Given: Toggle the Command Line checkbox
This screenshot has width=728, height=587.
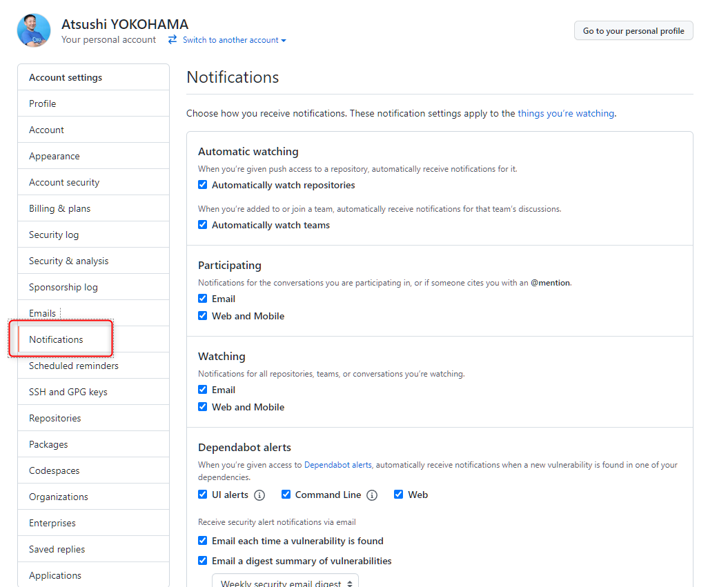Looking at the screenshot, I should pyautogui.click(x=286, y=494).
